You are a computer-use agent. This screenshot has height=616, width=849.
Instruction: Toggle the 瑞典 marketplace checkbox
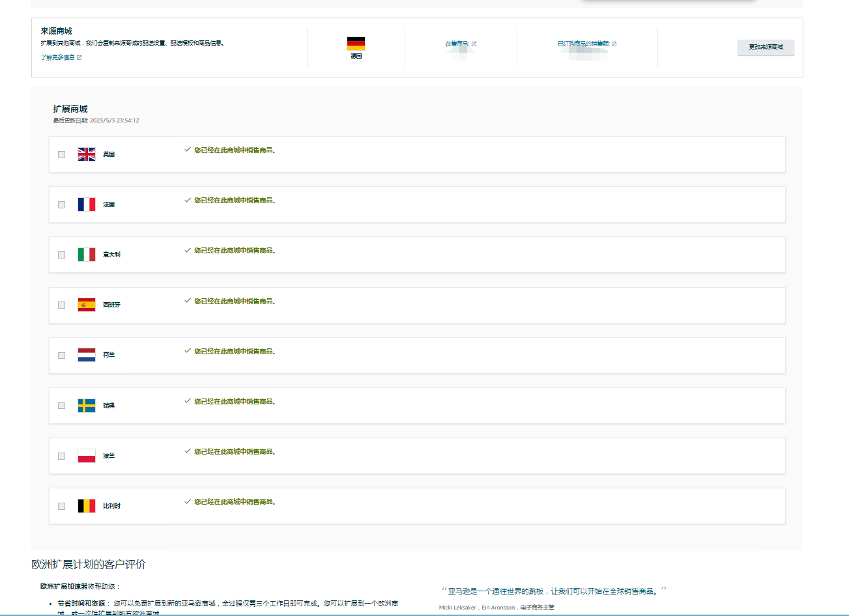coord(62,406)
